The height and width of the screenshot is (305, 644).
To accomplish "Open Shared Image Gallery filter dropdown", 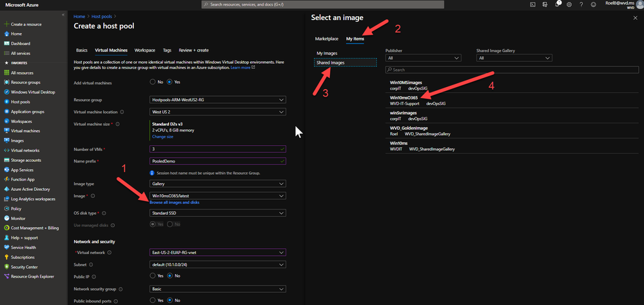I will [x=514, y=59].
